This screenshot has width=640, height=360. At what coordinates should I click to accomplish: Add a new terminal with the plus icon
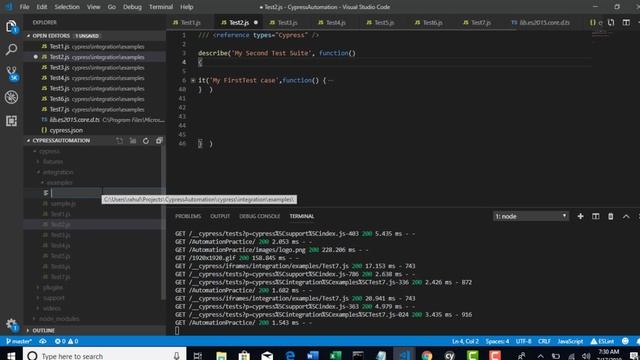coord(580,216)
